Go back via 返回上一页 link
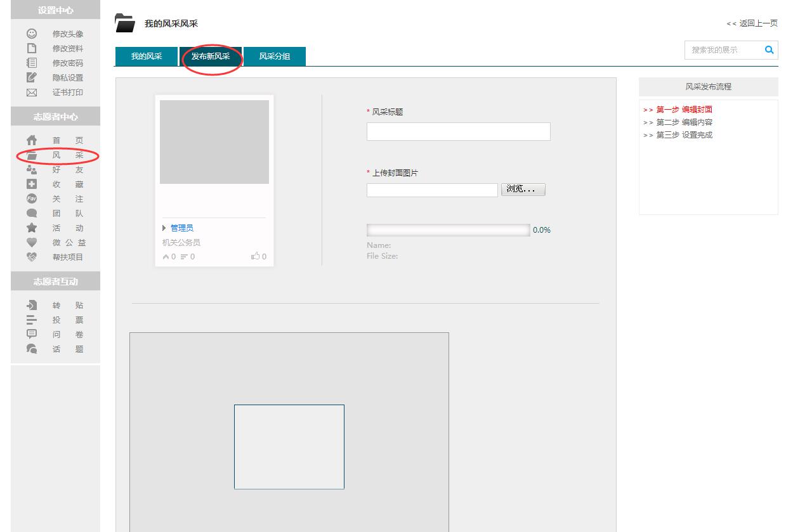The height and width of the screenshot is (532, 793). pos(752,23)
